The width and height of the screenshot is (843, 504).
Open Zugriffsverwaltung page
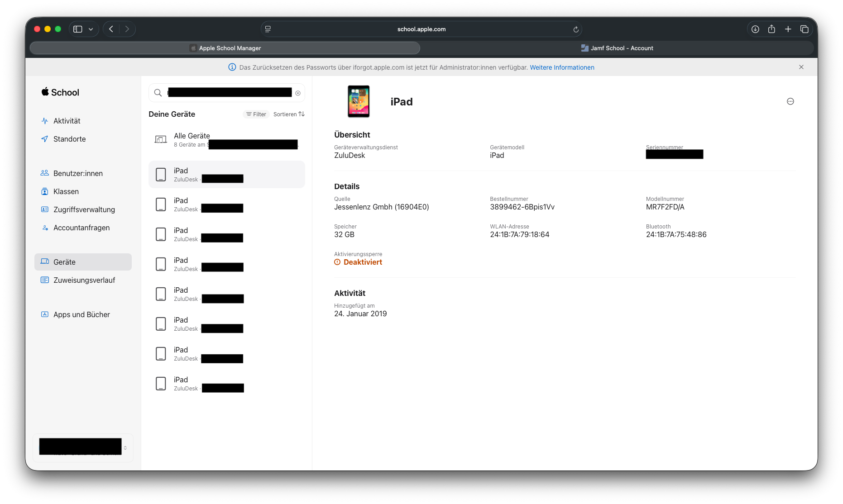pyautogui.click(x=84, y=209)
